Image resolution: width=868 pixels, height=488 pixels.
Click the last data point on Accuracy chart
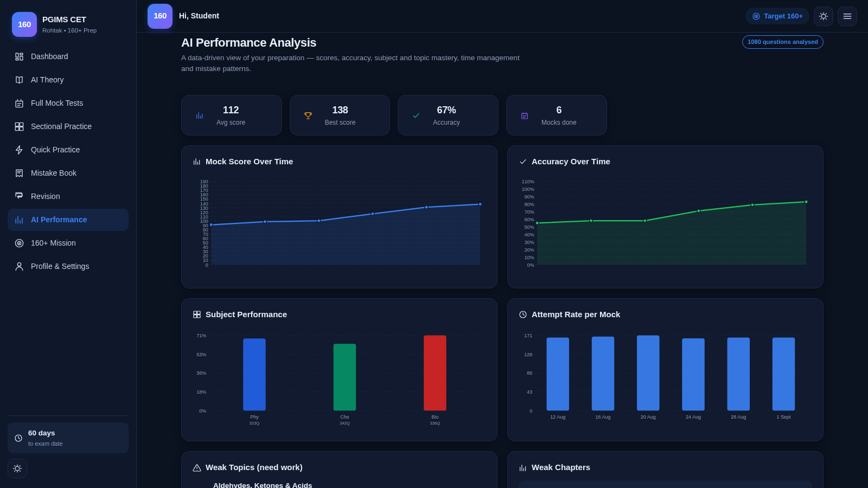806,202
